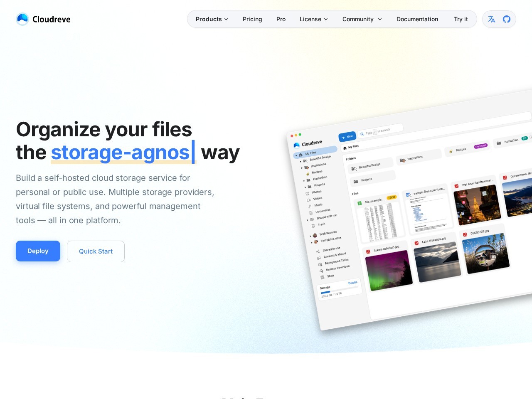Click the app preview screenshot image
This screenshot has width=532, height=399.
click(x=409, y=210)
